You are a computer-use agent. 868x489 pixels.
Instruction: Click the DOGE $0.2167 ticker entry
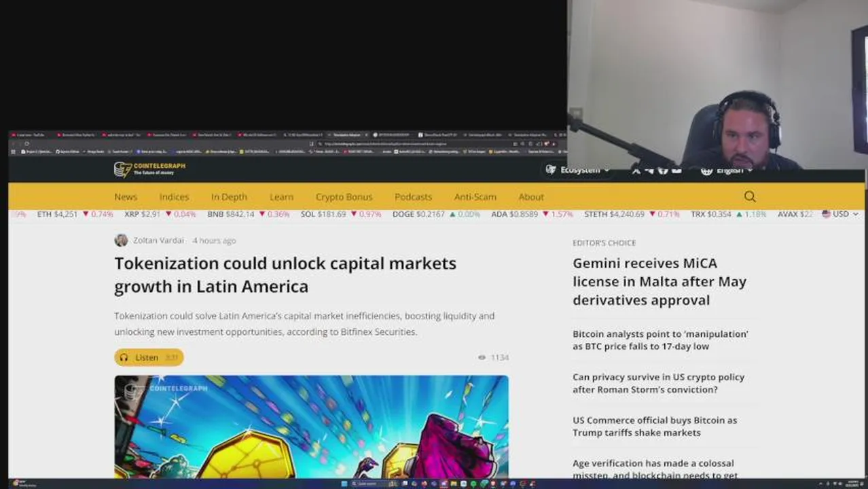(x=436, y=214)
